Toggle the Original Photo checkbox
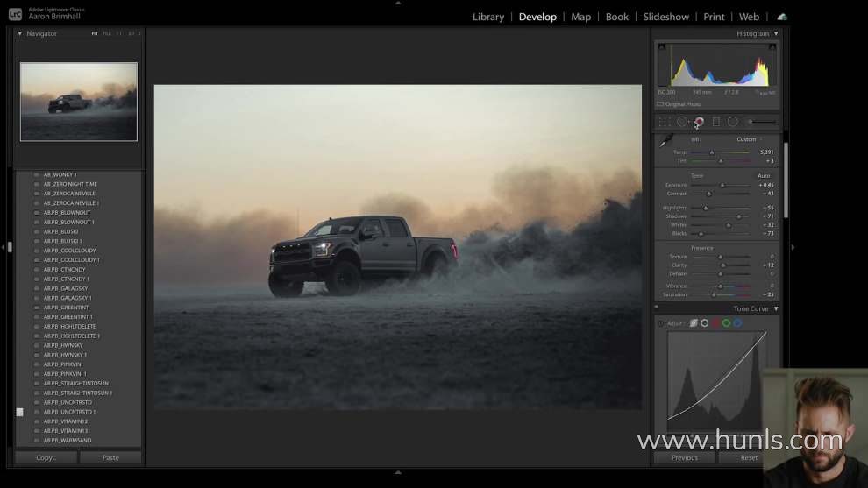The image size is (868, 488). [660, 104]
